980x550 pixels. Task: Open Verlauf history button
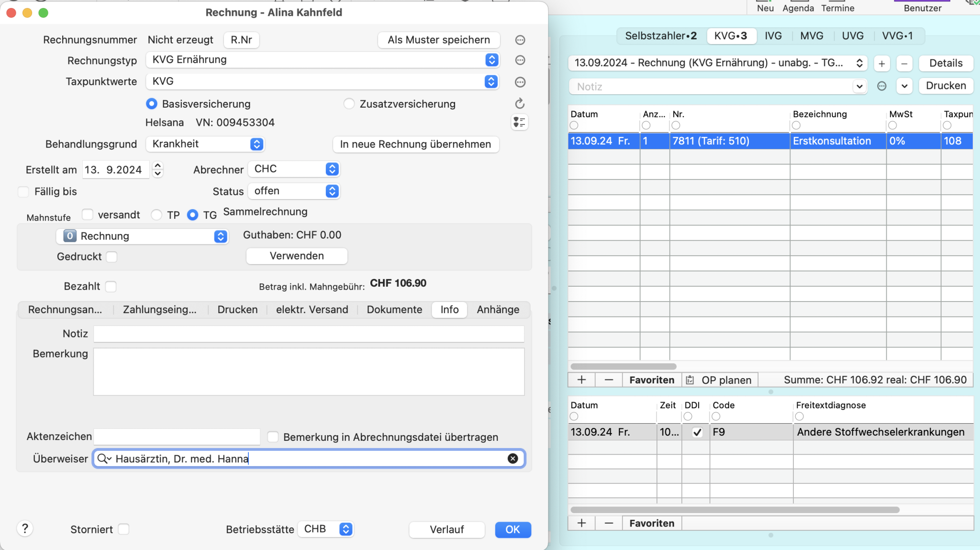pyautogui.click(x=446, y=529)
